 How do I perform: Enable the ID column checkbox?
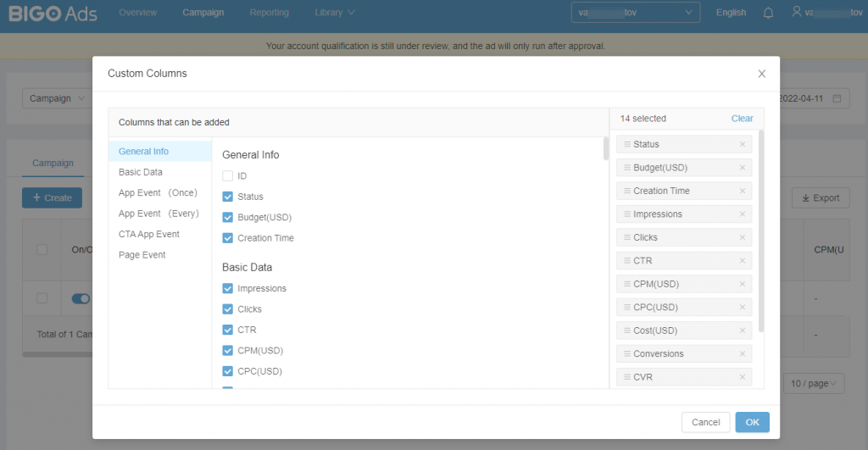[x=227, y=176]
